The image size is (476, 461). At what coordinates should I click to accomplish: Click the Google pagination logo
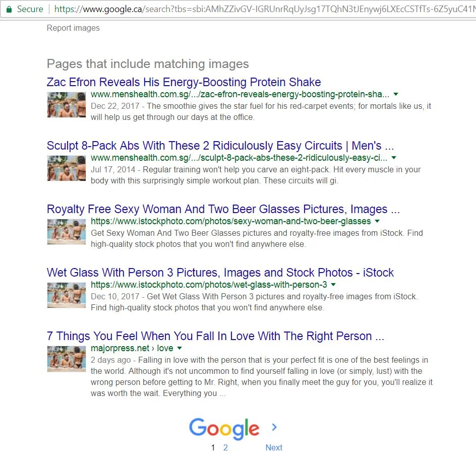[224, 428]
